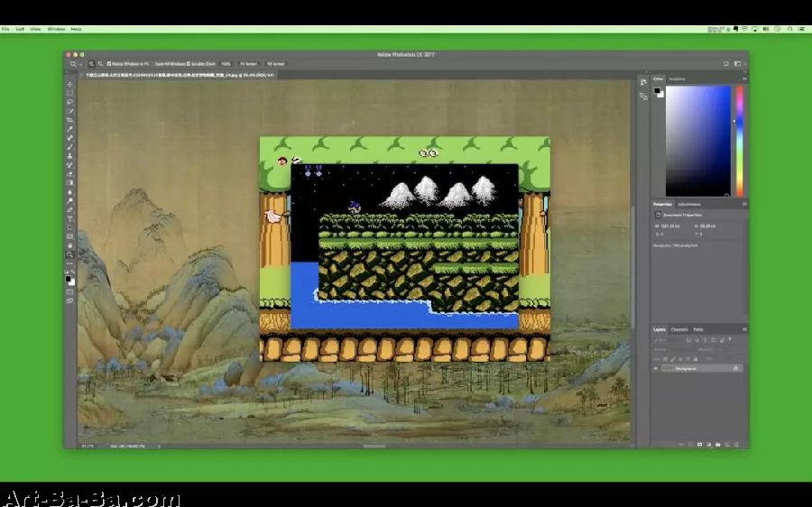Open layer Kind filter dropdown
This screenshot has height=507, width=812.
(667, 340)
